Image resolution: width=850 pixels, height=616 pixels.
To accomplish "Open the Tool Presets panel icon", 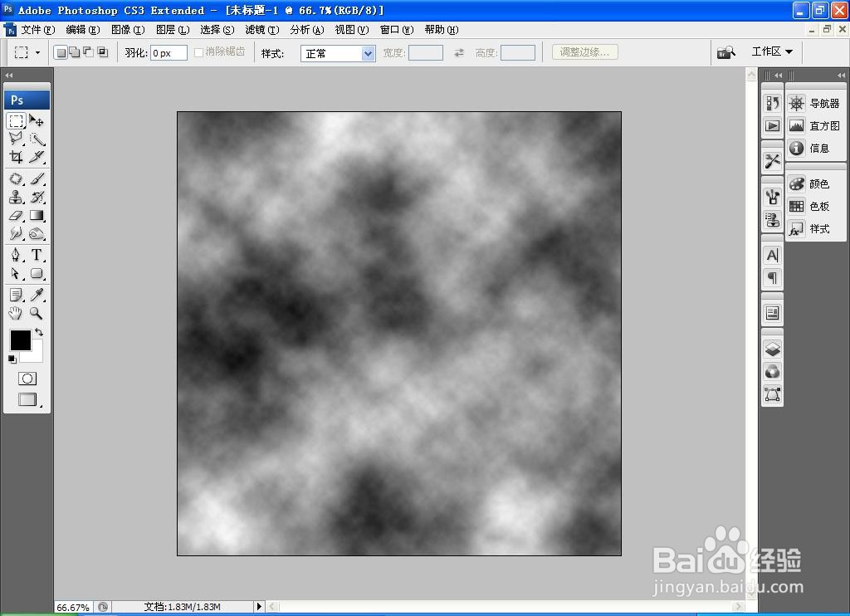I will pos(773,161).
